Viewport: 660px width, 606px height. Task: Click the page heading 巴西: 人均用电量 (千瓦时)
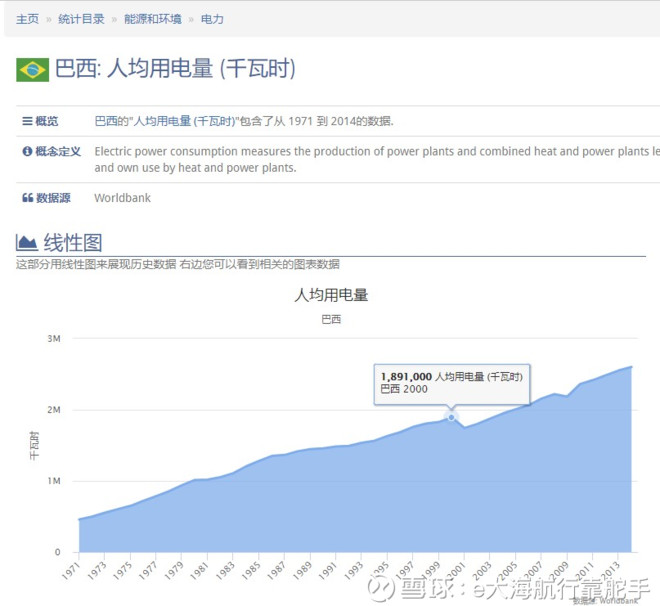[x=175, y=68]
